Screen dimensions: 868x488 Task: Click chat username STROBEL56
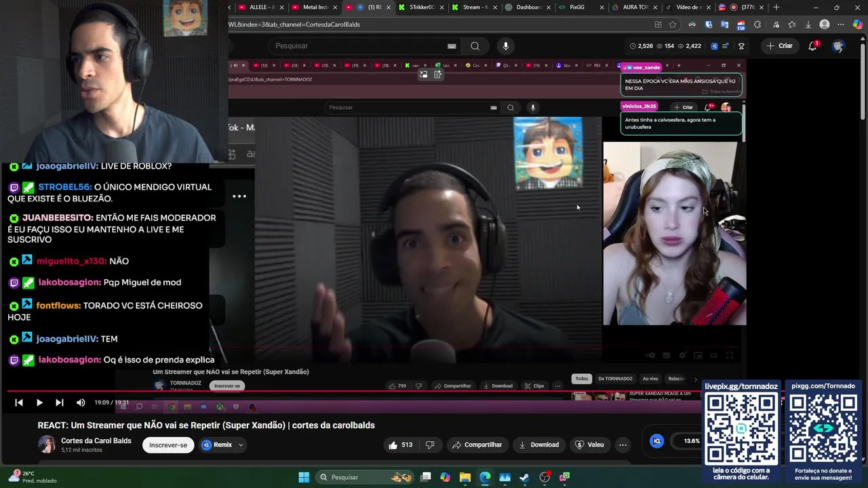[65, 187]
